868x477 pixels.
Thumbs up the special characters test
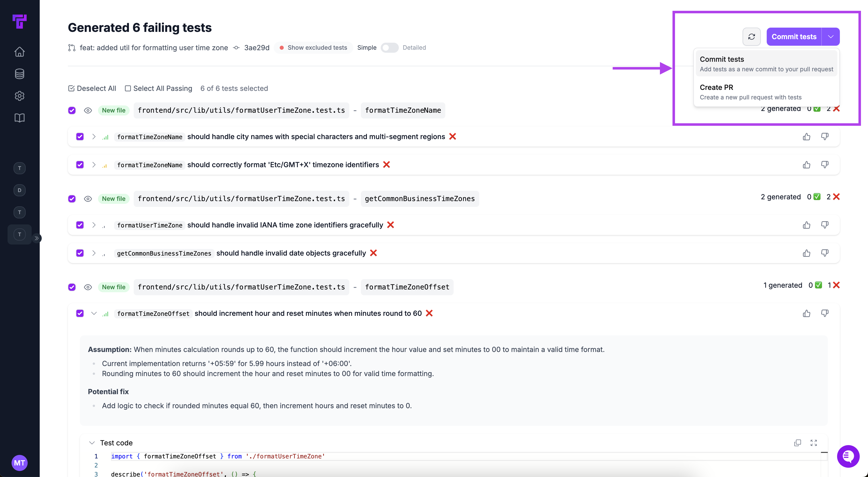[806, 137]
